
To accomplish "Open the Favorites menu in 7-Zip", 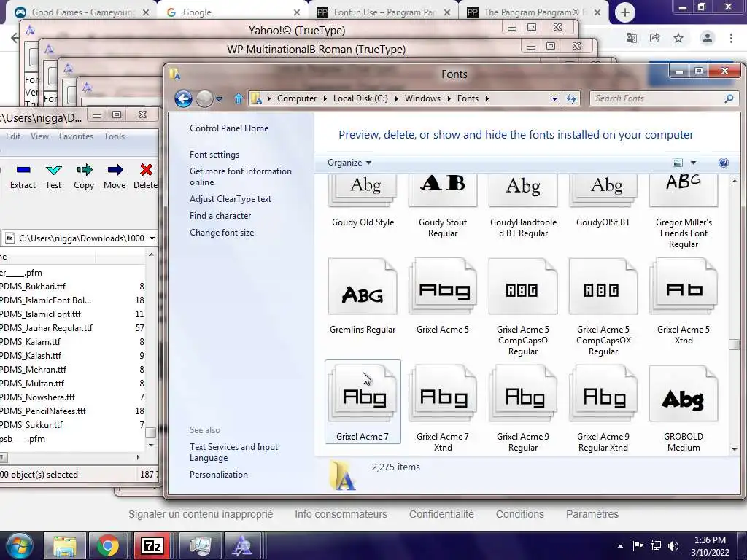I will (x=76, y=136).
